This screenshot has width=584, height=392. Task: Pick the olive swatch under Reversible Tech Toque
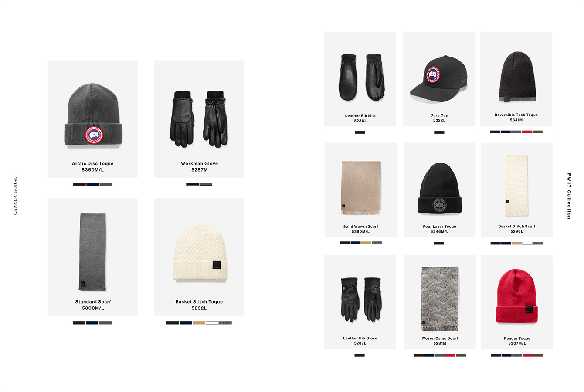[x=537, y=132]
